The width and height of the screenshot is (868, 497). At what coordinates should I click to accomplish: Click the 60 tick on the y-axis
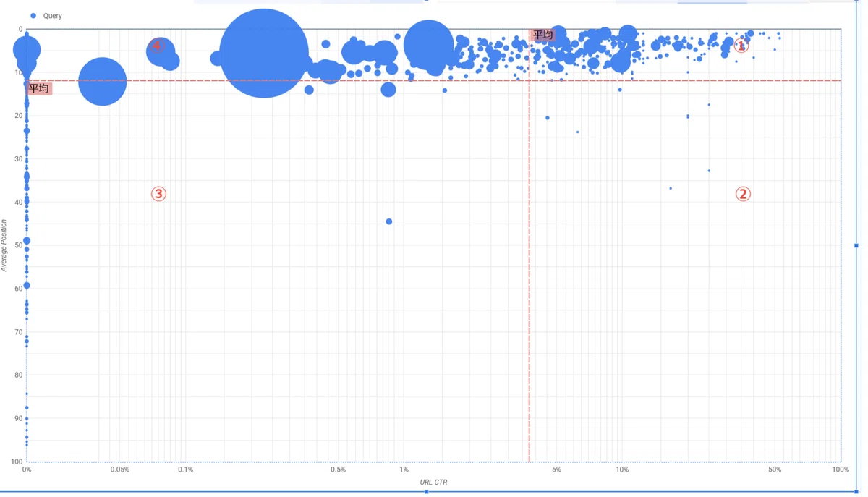click(19, 289)
